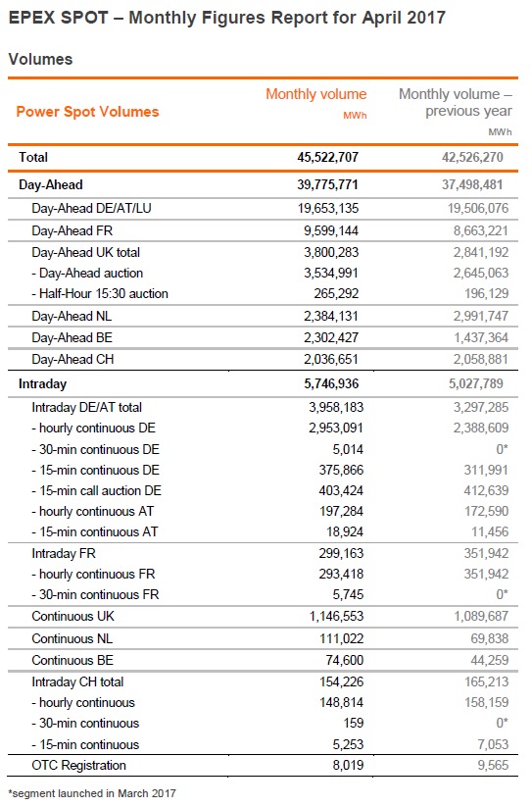Screen dimensions: 532x807
Task: Click the Intraday total value 5,746,936
Action: [331, 384]
